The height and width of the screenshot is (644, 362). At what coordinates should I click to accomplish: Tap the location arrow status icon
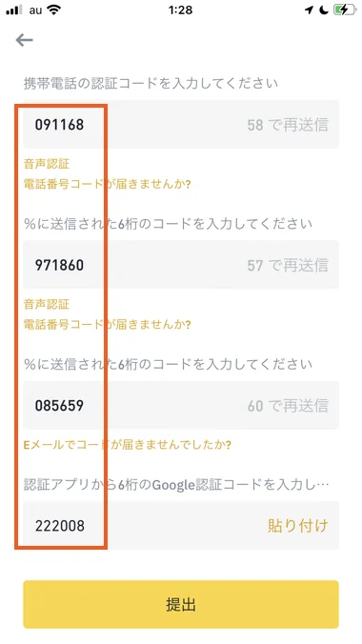pos(309,10)
